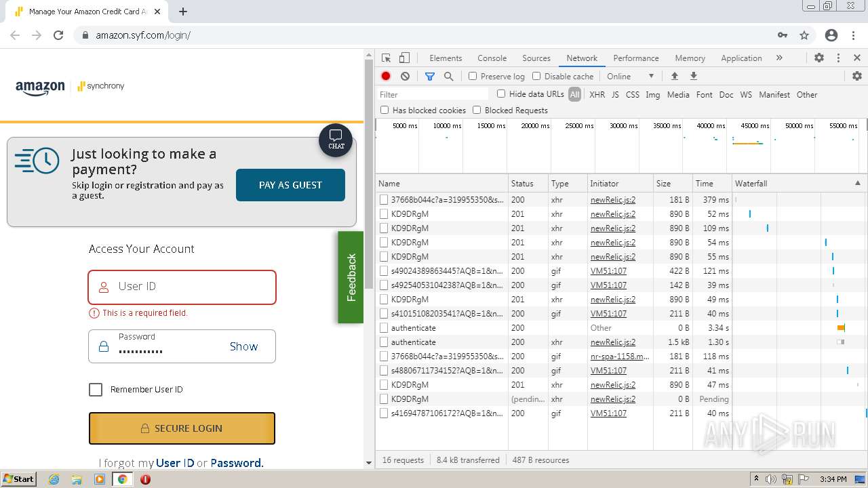This screenshot has width=868, height=488.
Task: Open a new browser tab
Action: (x=182, y=12)
